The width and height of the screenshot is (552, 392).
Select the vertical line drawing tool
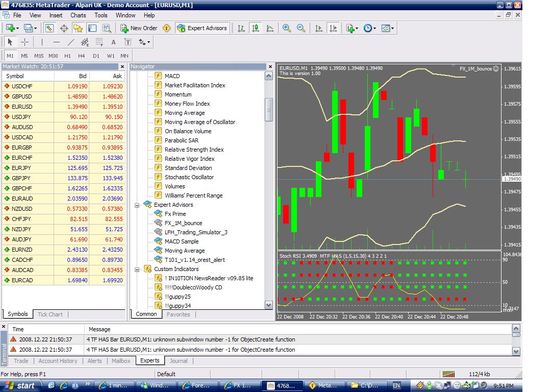coord(42,42)
